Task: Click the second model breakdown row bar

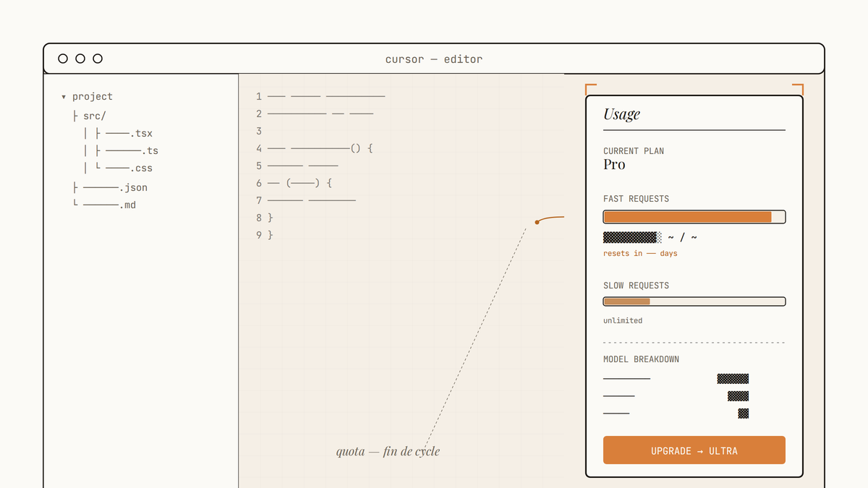Action: (x=738, y=395)
